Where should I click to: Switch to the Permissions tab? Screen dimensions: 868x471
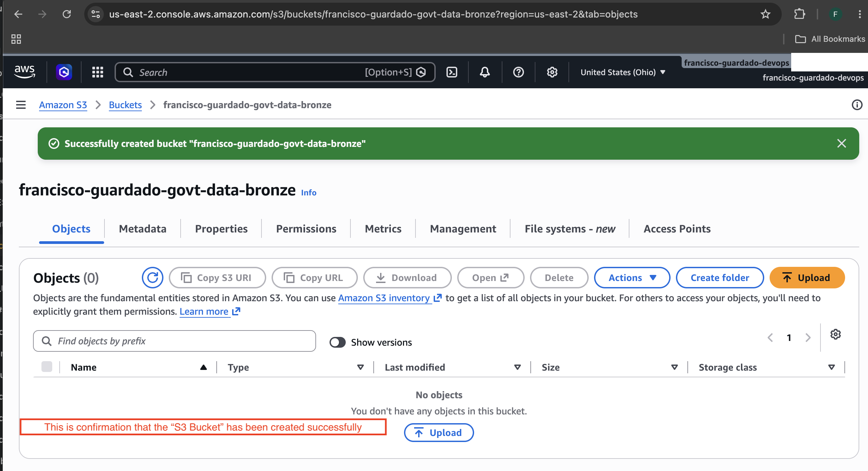point(306,229)
